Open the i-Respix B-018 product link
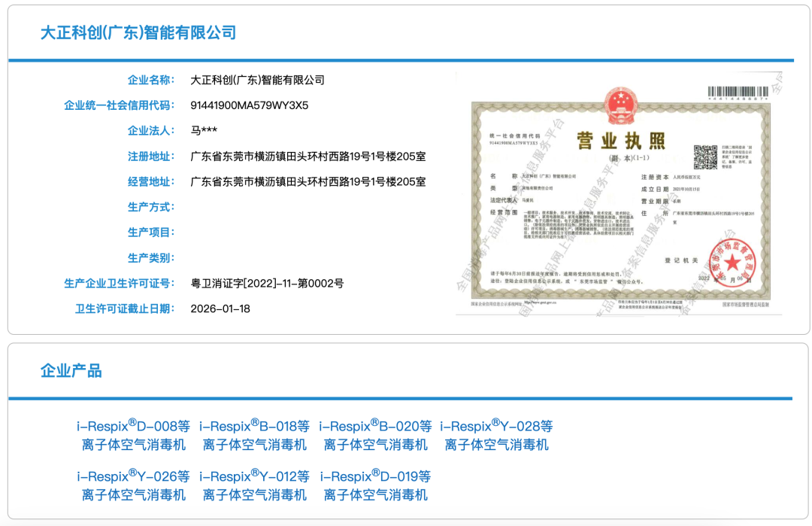The image size is (812, 526). 254,435
